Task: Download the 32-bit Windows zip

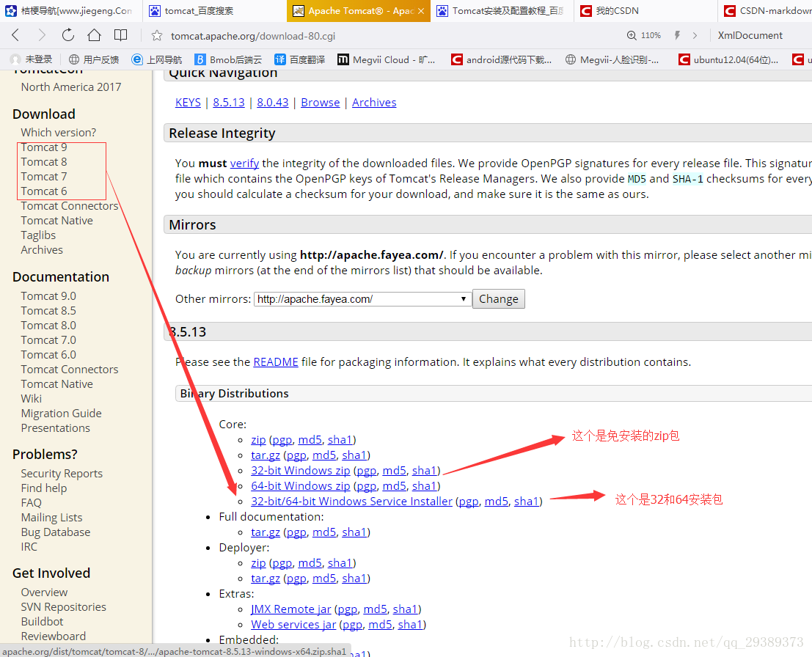Action: point(300,471)
